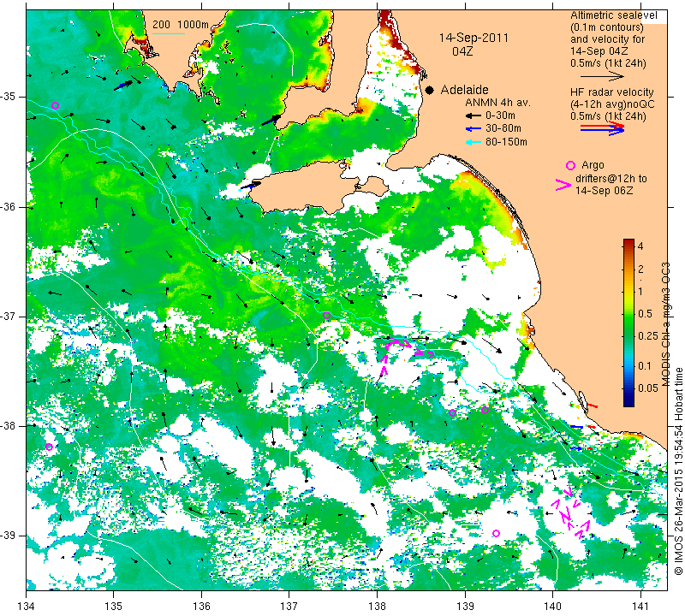
Task: Click the Argo float circle near 37S 137.4E
Action: coord(326,315)
